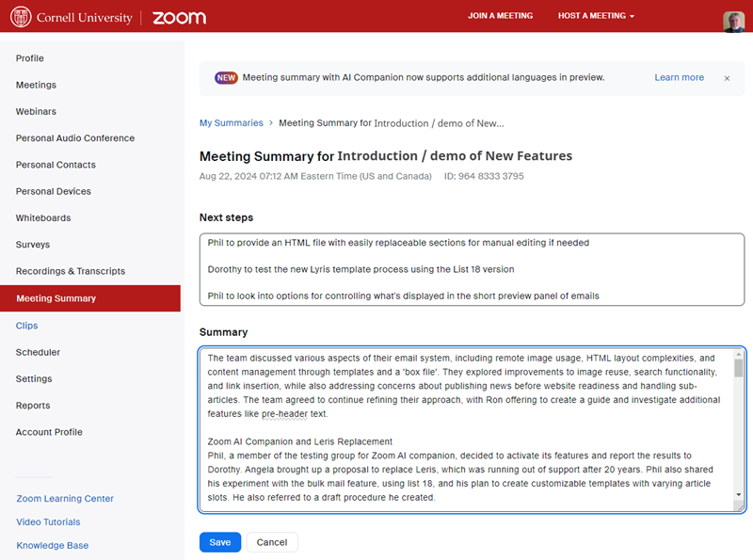This screenshot has height=560, width=753.
Task: Open Personal Audio Conference page
Action: click(x=75, y=138)
